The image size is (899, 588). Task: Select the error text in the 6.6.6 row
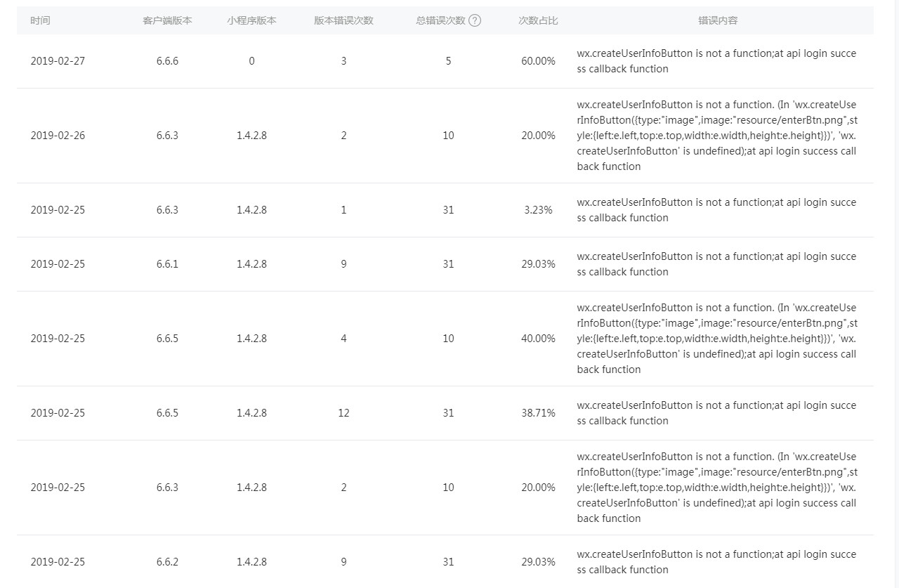(716, 61)
